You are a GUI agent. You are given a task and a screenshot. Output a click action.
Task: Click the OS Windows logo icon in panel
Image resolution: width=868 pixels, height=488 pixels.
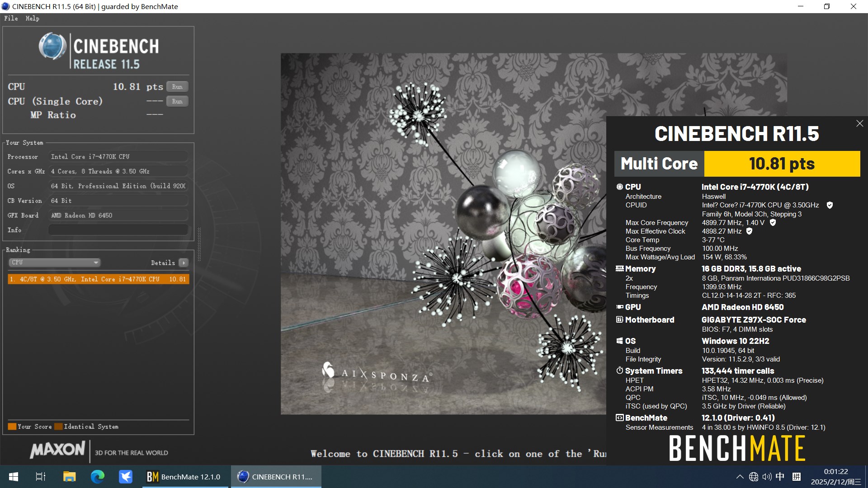619,341
